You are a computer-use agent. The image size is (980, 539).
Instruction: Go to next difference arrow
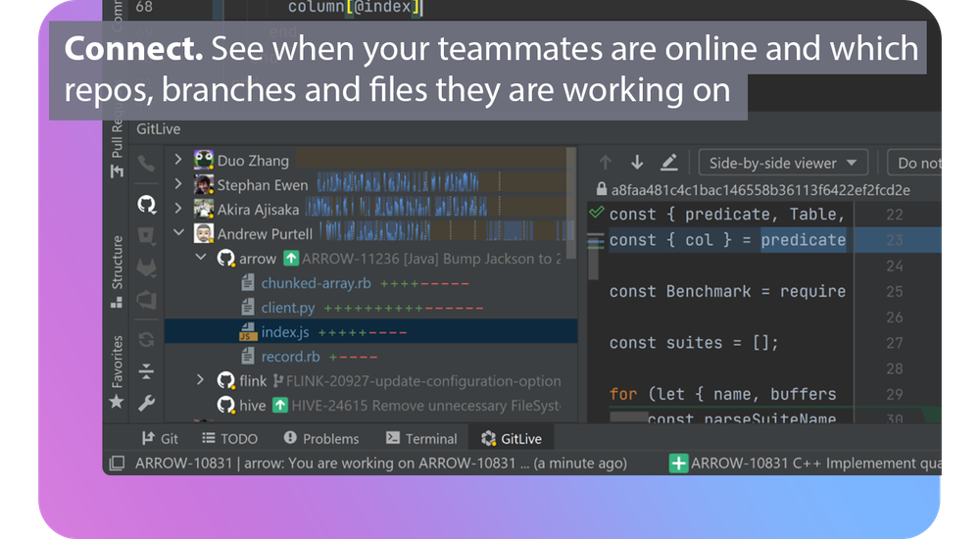tap(637, 163)
